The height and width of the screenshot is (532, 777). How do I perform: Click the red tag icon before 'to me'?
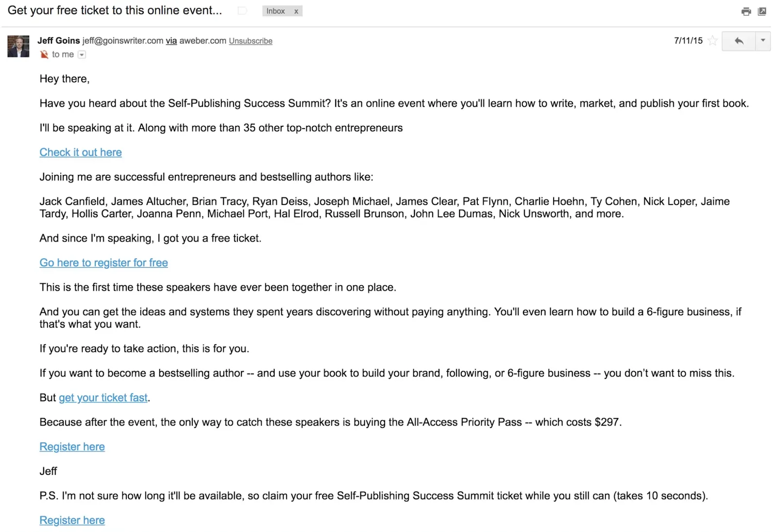tap(44, 54)
